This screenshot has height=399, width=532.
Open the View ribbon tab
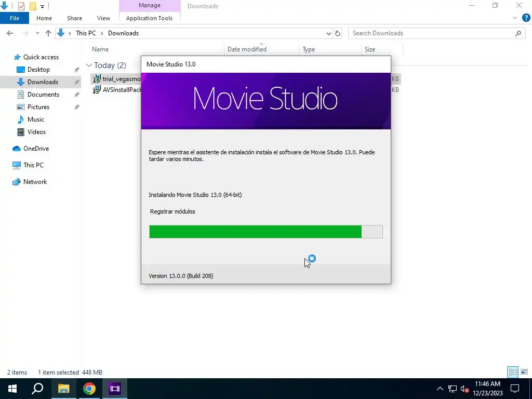103,18
